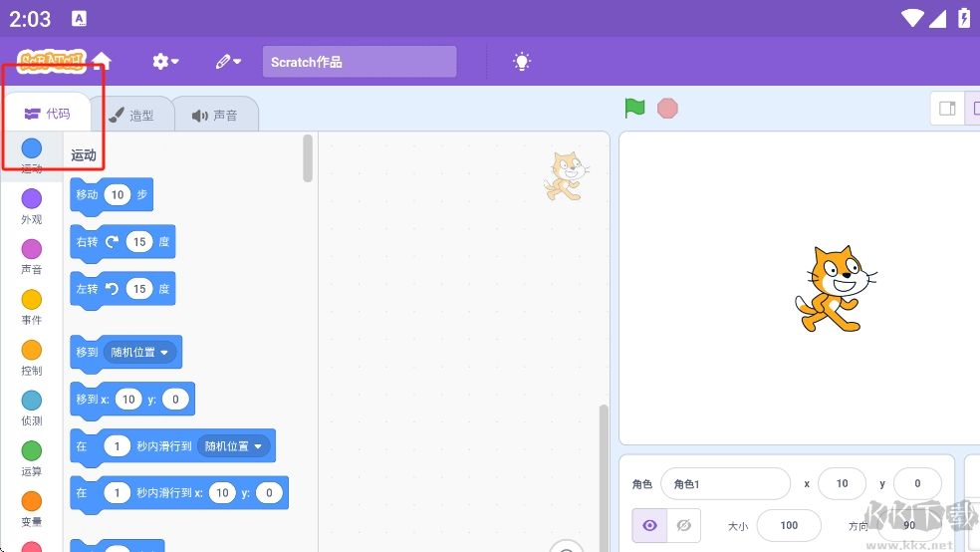Select the 外观 looks block category

31,206
